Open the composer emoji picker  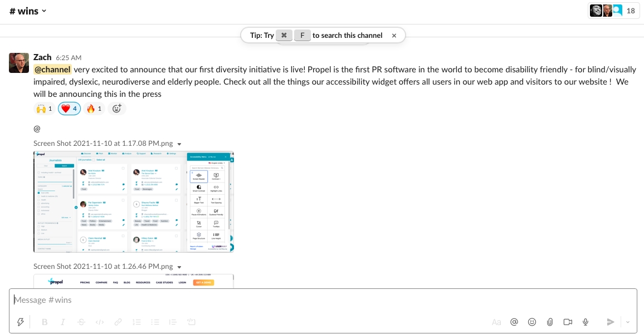point(532,322)
